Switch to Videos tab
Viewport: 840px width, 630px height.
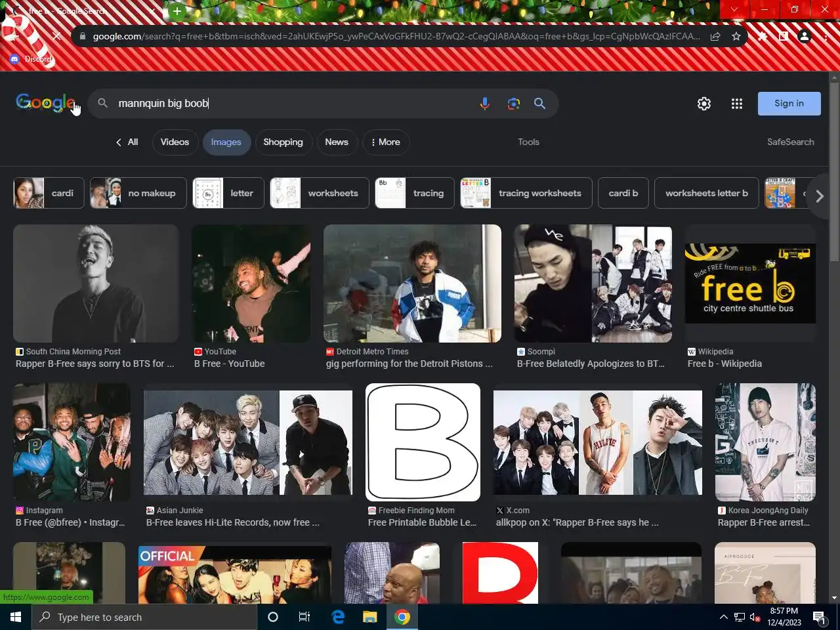[x=175, y=142]
